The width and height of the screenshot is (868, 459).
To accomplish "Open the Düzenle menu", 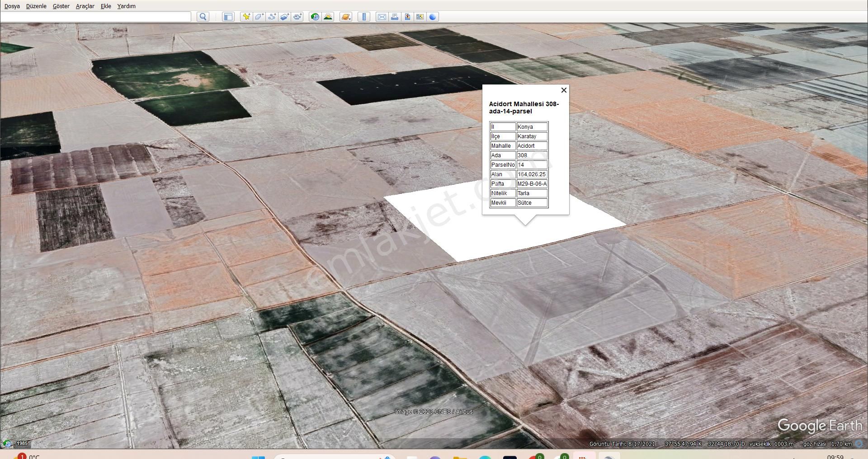I will pos(36,6).
